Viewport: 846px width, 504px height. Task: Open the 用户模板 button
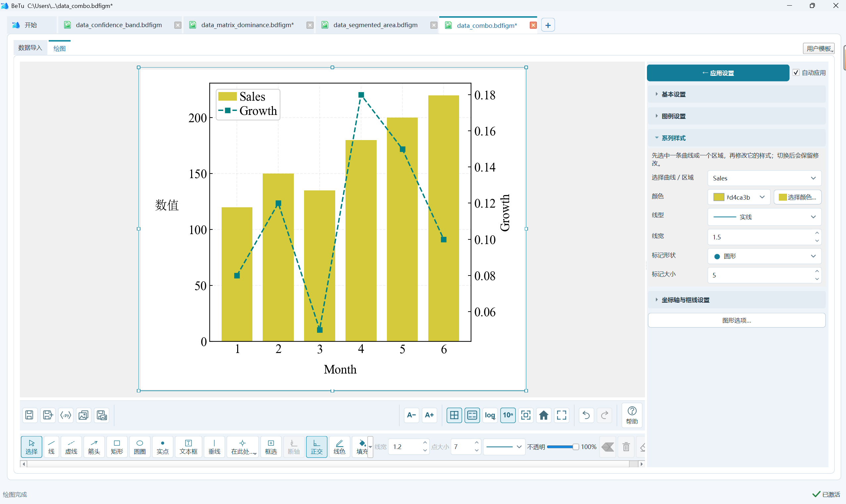[819, 48]
